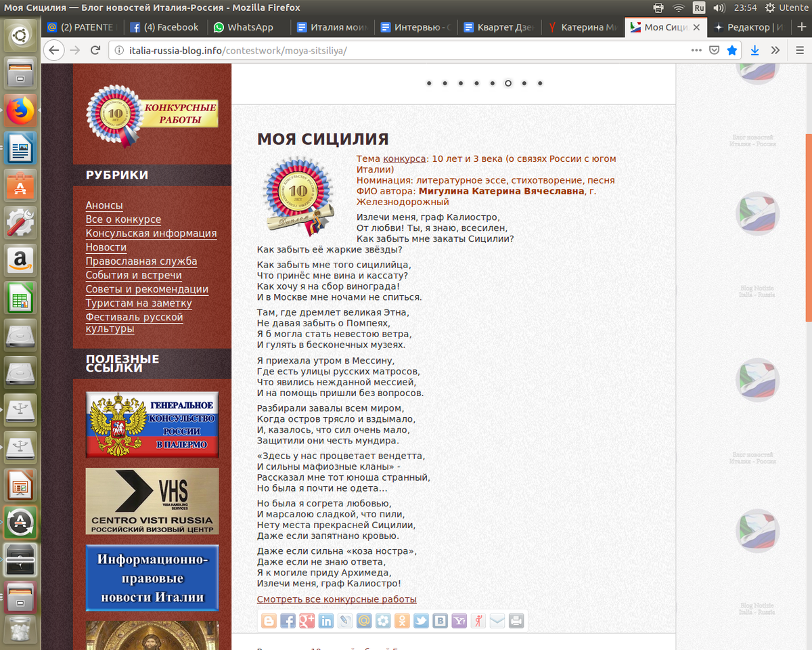The height and width of the screenshot is (650, 812).
Task: Expand the toolbar overflow chevron
Action: pos(775,50)
